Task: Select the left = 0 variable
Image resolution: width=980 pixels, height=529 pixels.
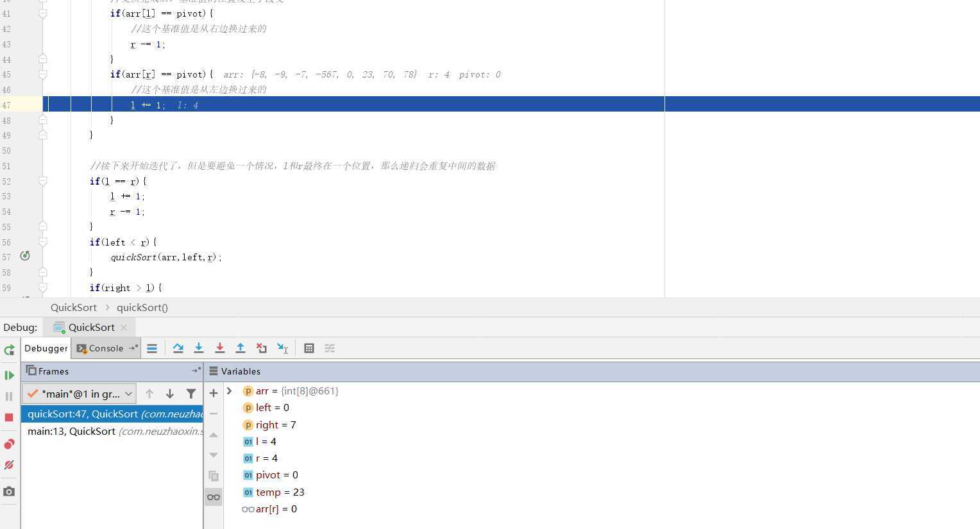Action: 266,408
